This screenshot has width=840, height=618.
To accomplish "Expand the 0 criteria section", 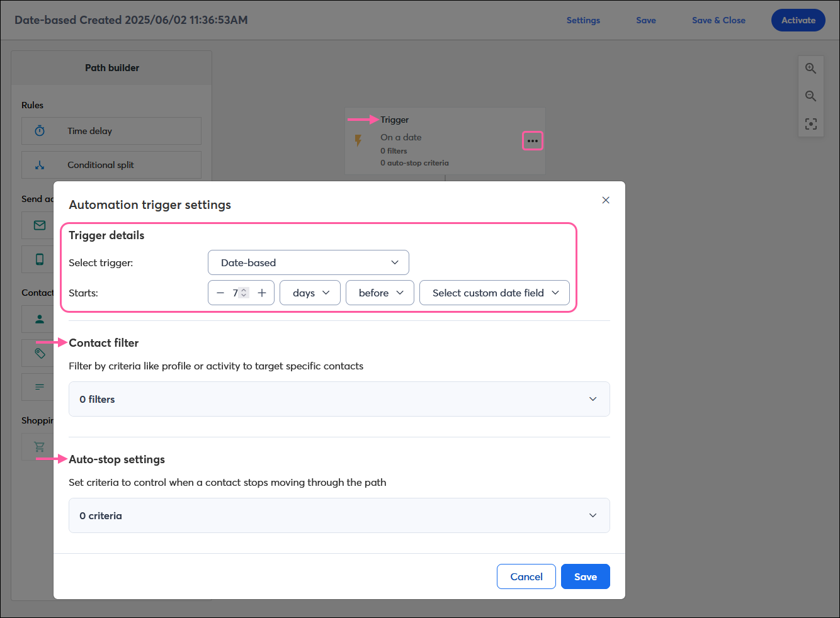I will 339,515.
